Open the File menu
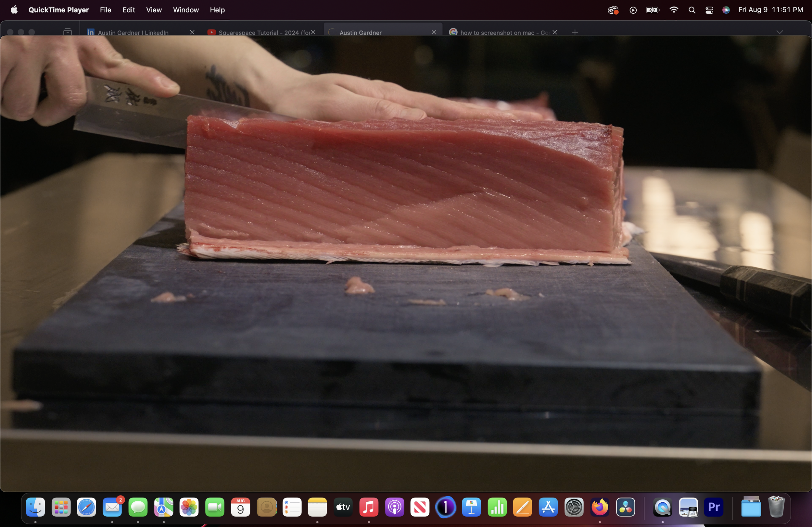The height and width of the screenshot is (527, 812). (106, 10)
